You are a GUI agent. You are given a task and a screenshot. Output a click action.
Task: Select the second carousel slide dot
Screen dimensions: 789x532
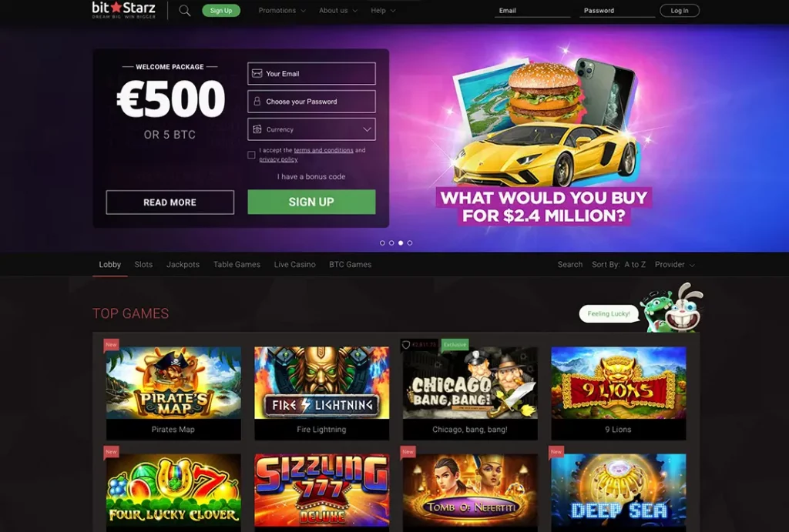(x=391, y=243)
